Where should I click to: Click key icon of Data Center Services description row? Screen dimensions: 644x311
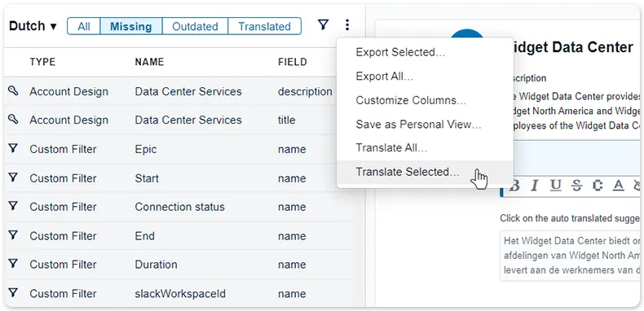[13, 90]
